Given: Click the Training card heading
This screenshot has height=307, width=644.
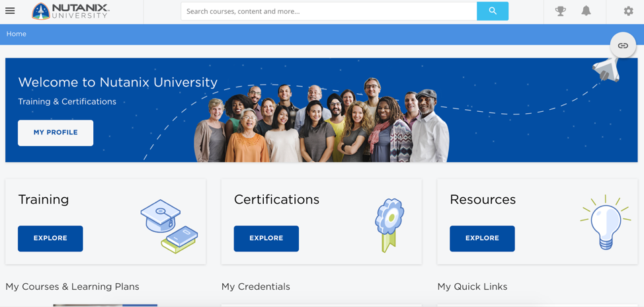Looking at the screenshot, I should pyautogui.click(x=44, y=200).
